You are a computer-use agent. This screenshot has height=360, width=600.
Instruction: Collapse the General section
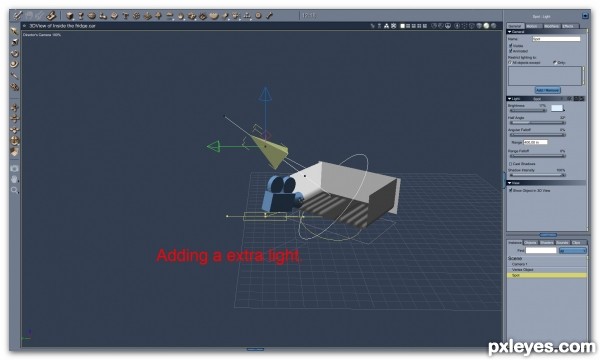pos(509,32)
